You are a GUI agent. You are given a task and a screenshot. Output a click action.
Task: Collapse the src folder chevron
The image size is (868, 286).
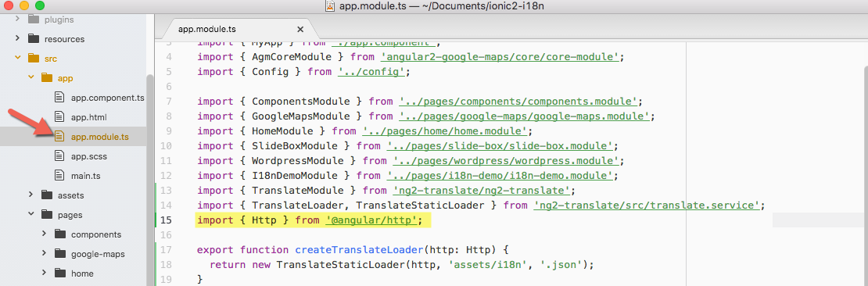tap(17, 58)
